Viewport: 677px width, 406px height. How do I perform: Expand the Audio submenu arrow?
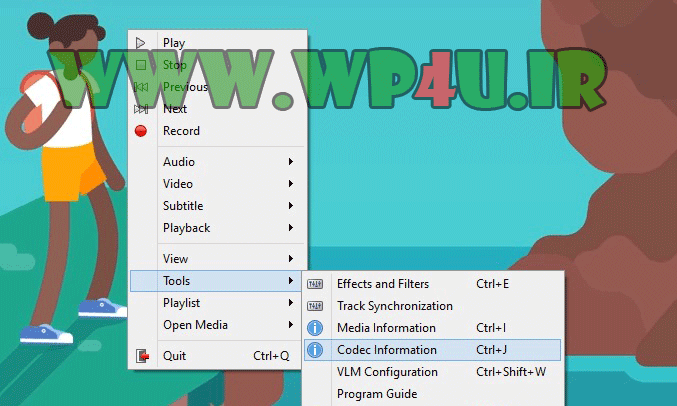(x=291, y=162)
